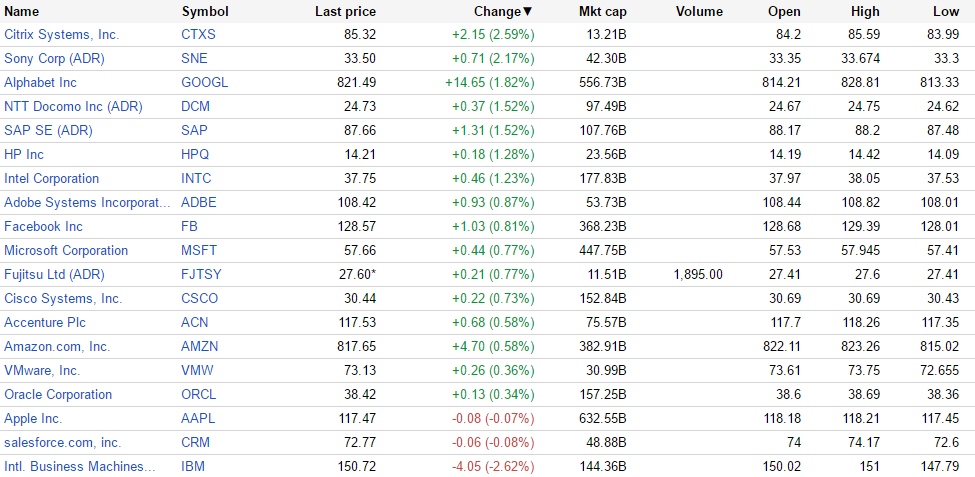The width and height of the screenshot is (975, 477).
Task: Click the Amazon.com, Inc. link
Action: pyautogui.click(x=57, y=347)
